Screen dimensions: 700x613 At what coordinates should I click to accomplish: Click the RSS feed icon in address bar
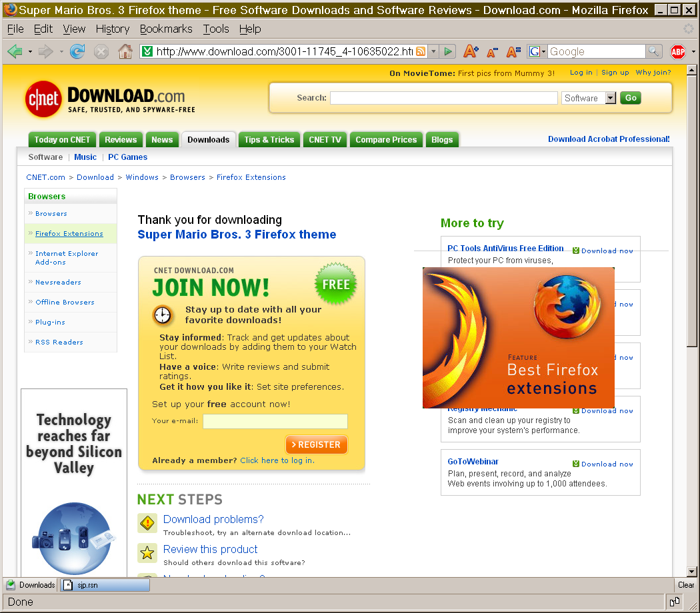421,51
